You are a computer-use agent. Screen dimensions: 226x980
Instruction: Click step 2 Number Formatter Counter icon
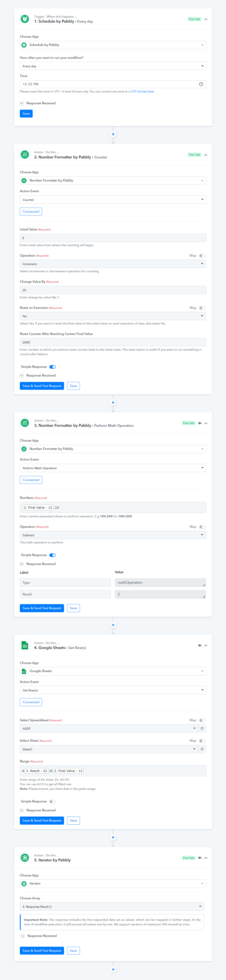[x=25, y=155]
